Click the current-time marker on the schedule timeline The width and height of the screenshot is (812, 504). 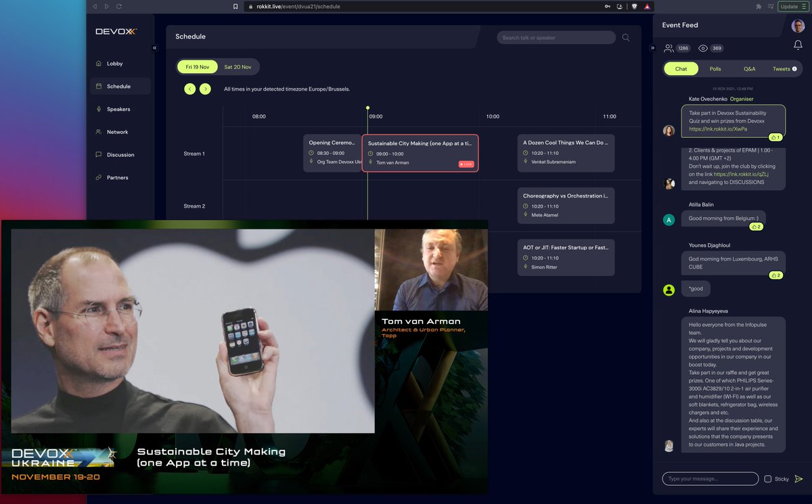tap(367, 108)
